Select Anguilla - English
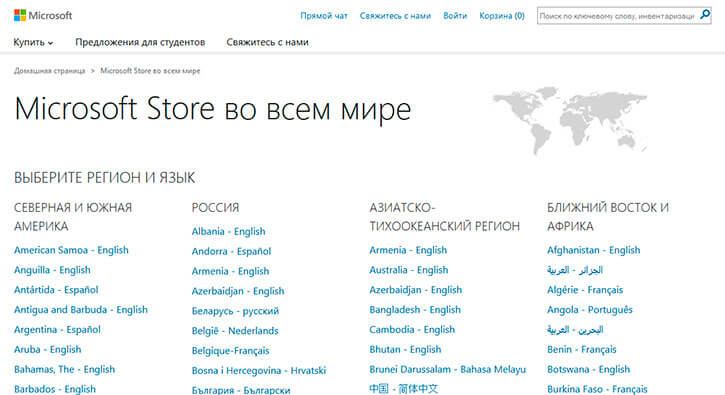This screenshot has height=395, width=725. (x=52, y=270)
